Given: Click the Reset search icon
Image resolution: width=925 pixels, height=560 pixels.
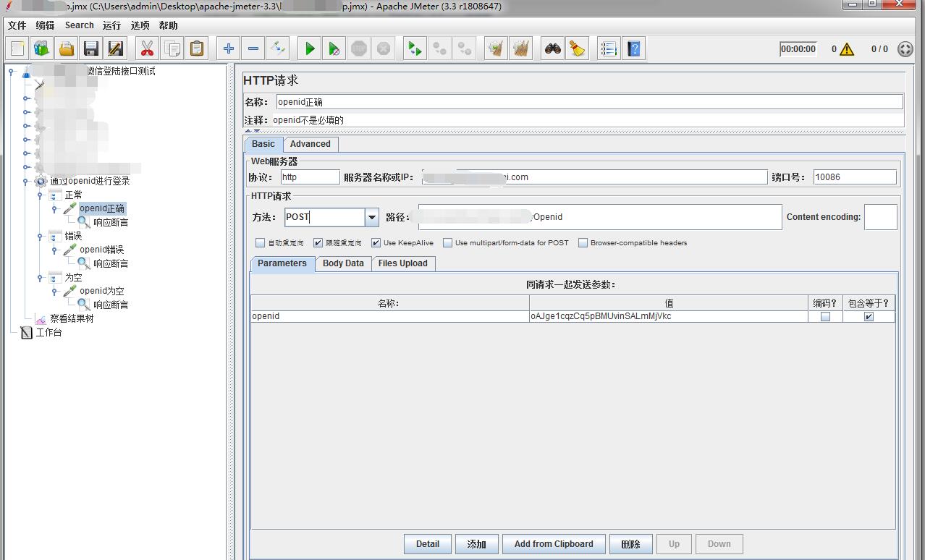Looking at the screenshot, I should point(578,48).
